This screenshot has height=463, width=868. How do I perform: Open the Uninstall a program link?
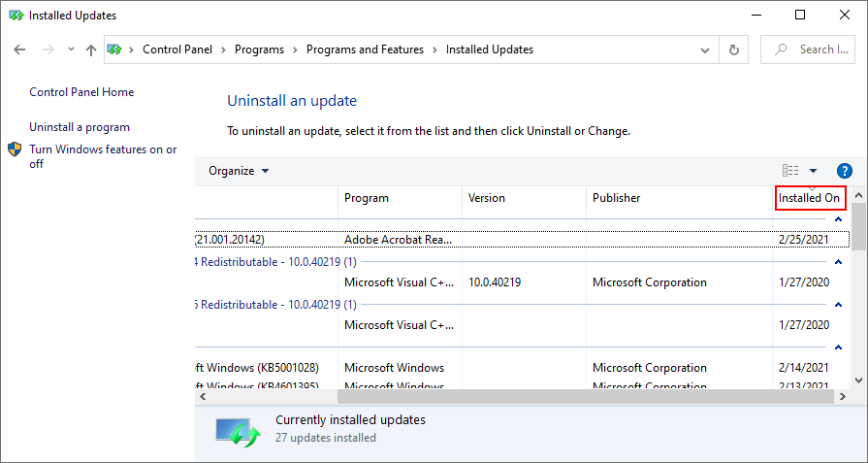click(80, 127)
